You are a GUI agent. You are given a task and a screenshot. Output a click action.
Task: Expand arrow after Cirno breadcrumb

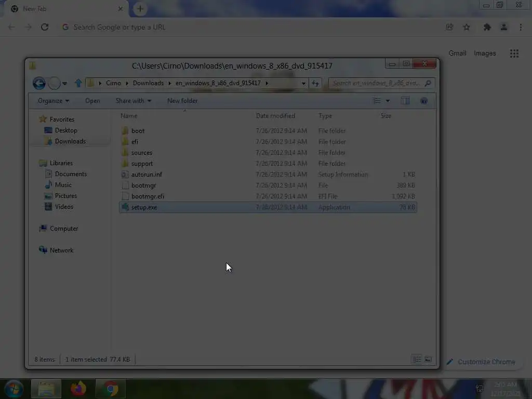[x=127, y=84]
